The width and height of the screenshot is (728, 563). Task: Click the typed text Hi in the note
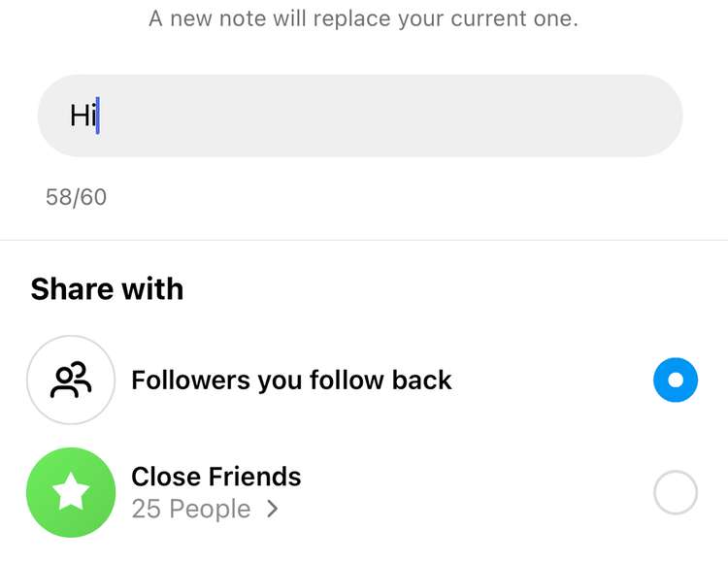point(82,116)
